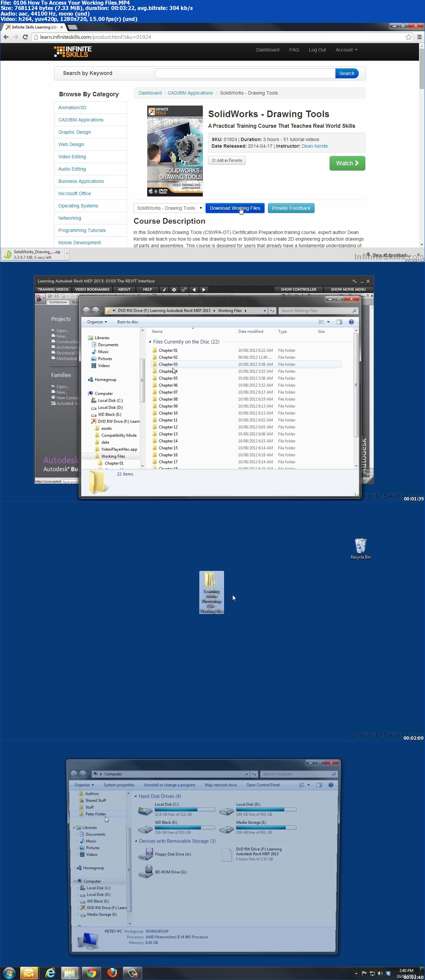Open Google Chrome from the taskbar
Screen dimensions: 425x980
(91, 973)
